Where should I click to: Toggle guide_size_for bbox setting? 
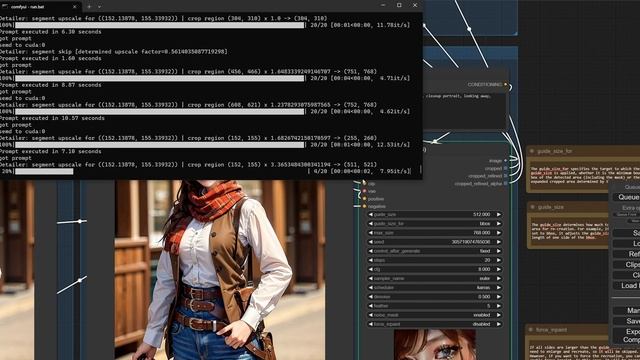pyautogui.click(x=435, y=224)
